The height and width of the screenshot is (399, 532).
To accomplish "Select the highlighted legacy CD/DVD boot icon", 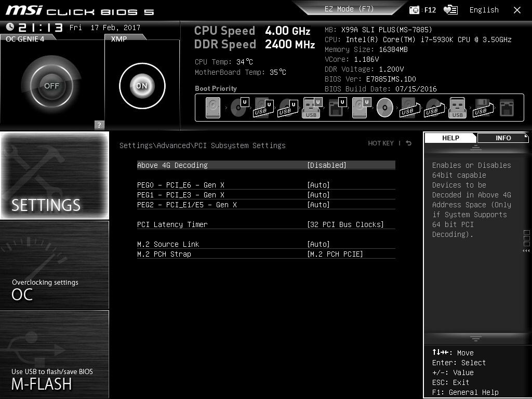I will 385,108.
